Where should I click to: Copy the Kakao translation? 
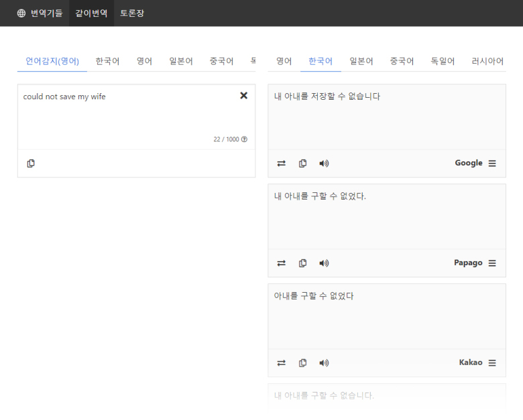(303, 362)
